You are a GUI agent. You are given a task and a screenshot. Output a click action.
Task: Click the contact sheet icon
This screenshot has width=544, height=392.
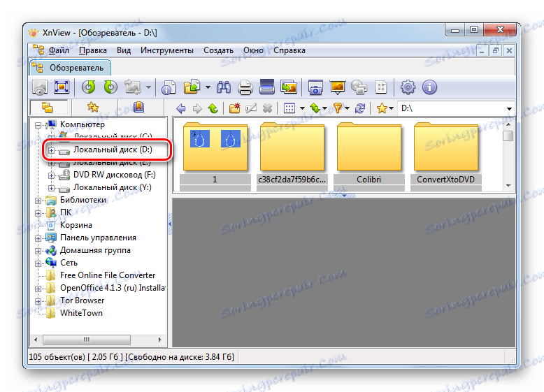(381, 87)
